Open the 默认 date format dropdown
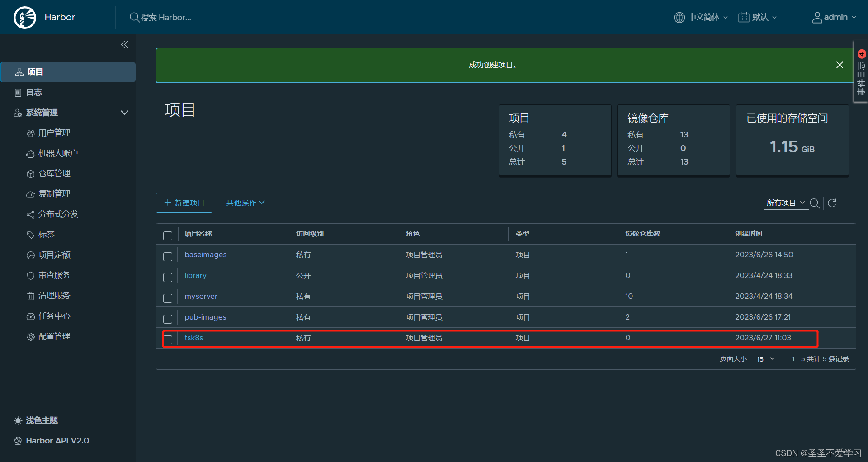 click(x=758, y=17)
